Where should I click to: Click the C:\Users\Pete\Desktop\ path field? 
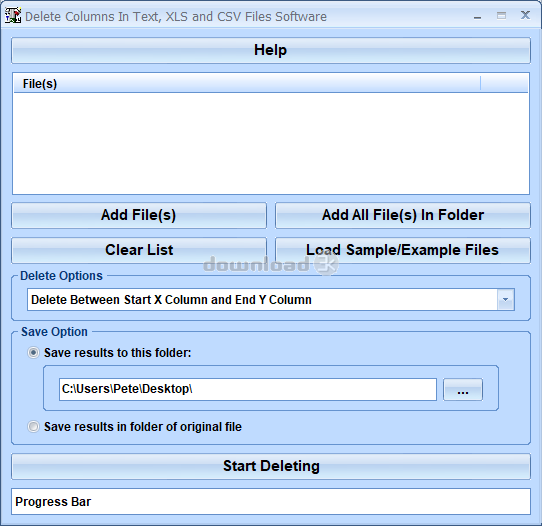(x=247, y=389)
